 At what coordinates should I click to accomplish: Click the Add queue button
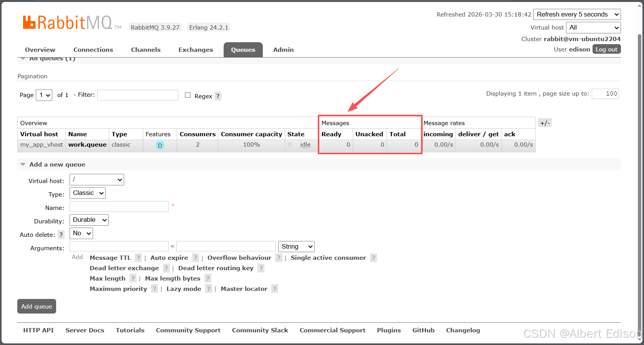pos(37,306)
